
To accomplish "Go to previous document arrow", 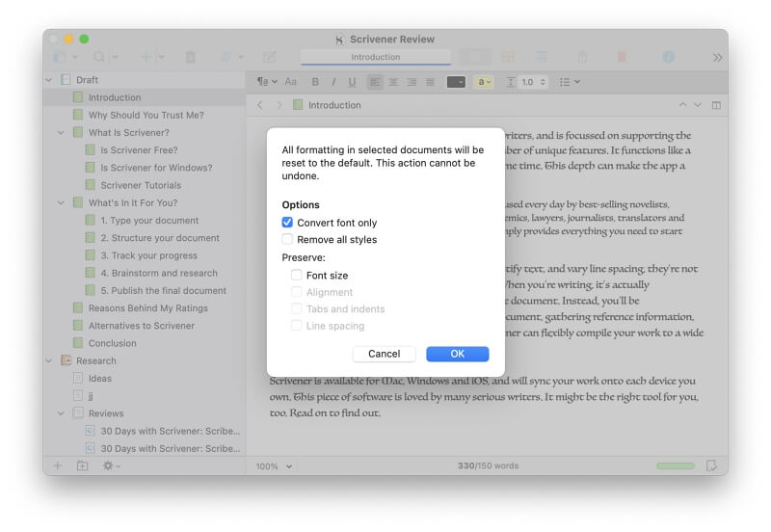I will click(683, 105).
